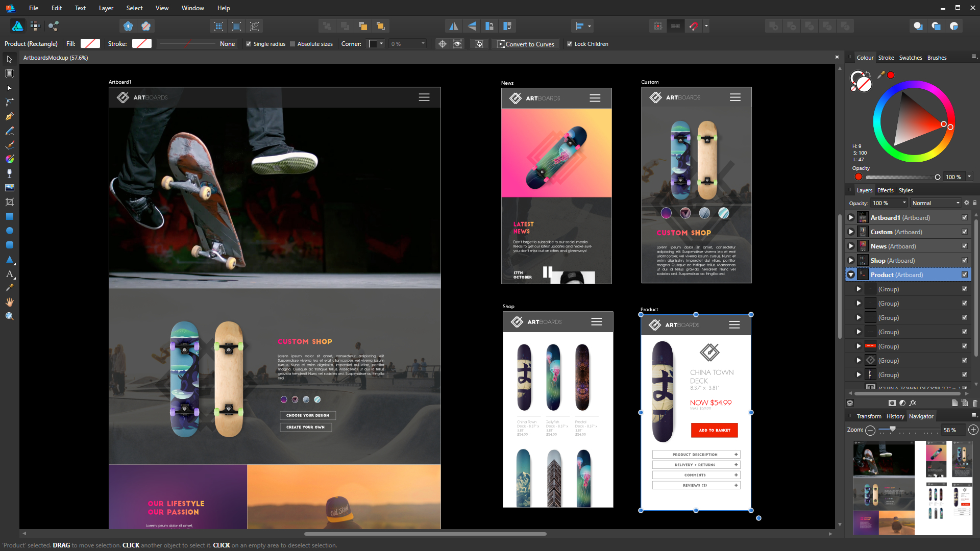Click the eyedropper in Colour panel
This screenshot has height=551, width=980.
pos(881,75)
